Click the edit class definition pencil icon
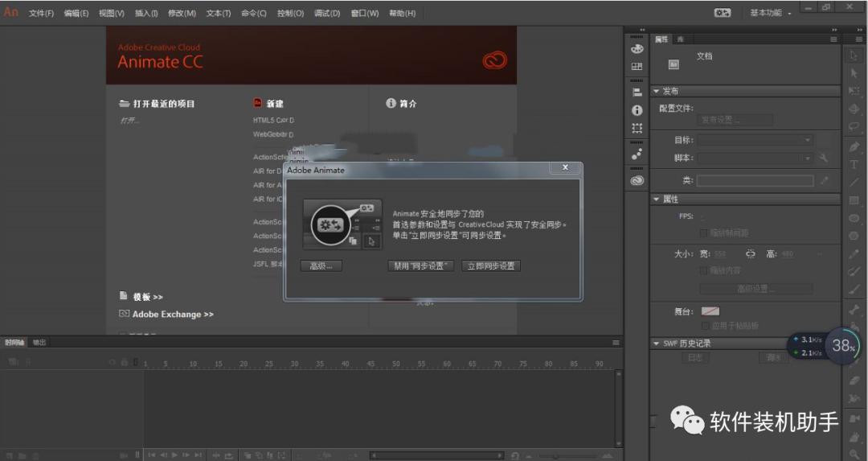 pyautogui.click(x=824, y=180)
